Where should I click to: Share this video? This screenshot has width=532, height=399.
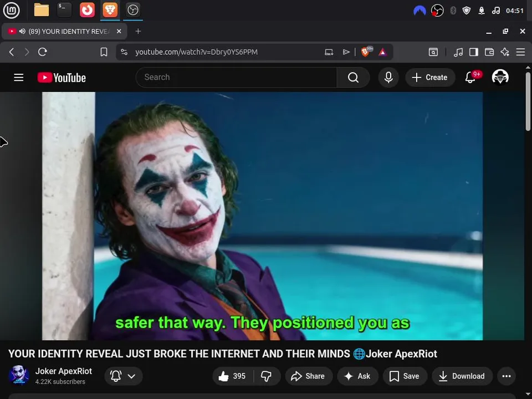pos(309,376)
